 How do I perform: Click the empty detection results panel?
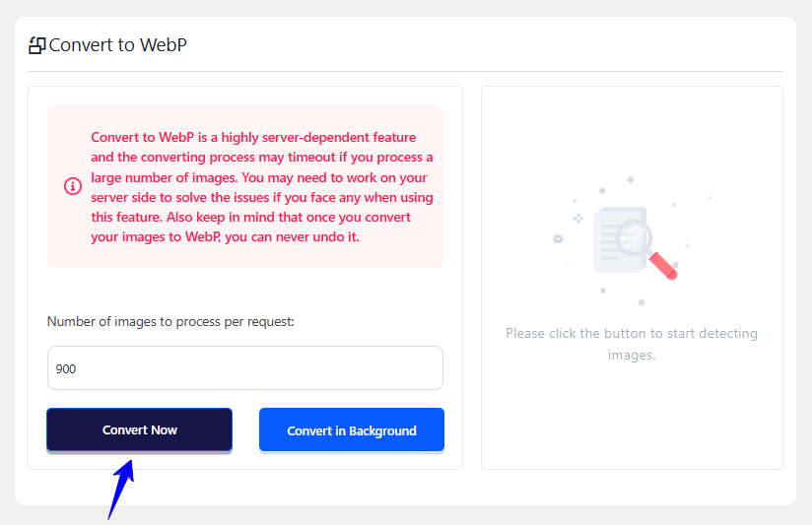pos(632,414)
